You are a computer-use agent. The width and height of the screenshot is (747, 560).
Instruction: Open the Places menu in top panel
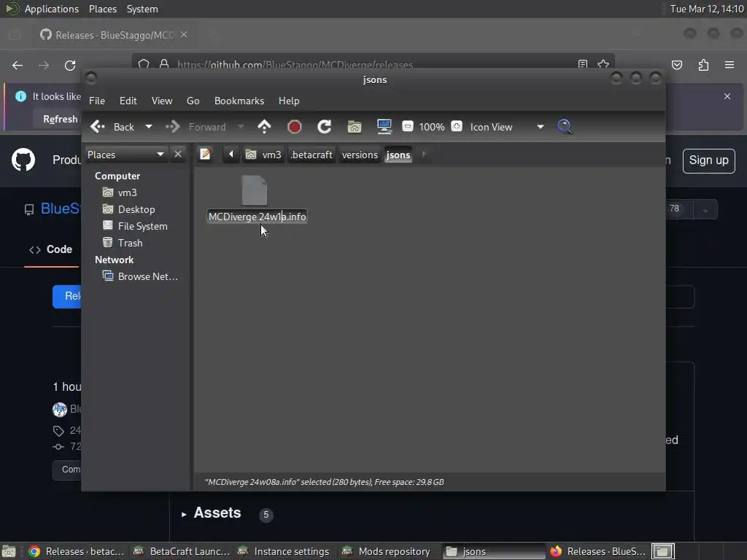103,9
